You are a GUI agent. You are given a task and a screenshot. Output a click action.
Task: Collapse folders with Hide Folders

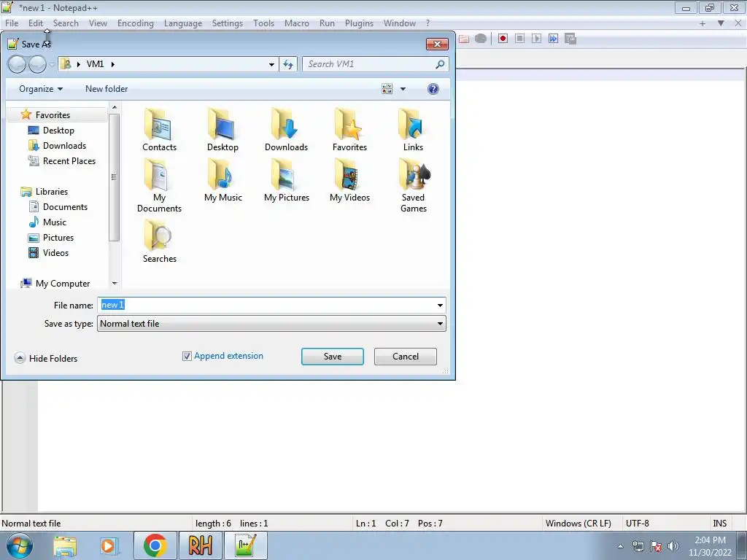pos(46,358)
